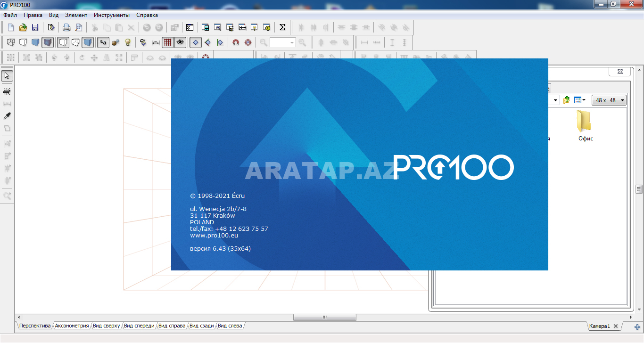The height and width of the screenshot is (343, 644).
Task: Click the dimension lines icon
Action: pos(156,42)
